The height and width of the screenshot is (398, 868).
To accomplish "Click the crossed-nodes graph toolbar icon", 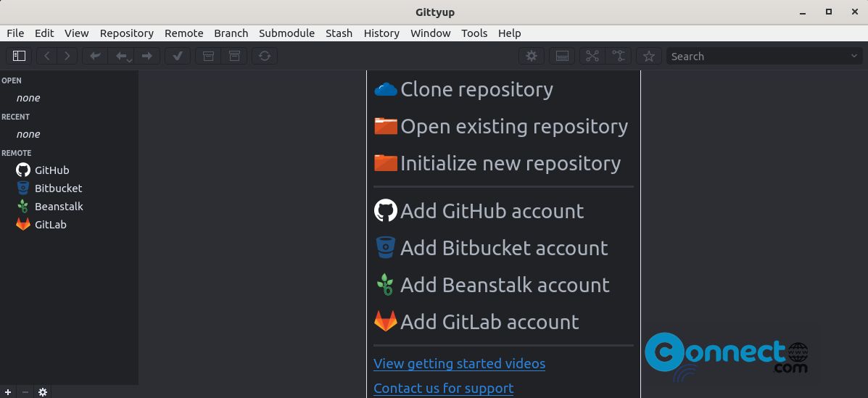I will 592,56.
